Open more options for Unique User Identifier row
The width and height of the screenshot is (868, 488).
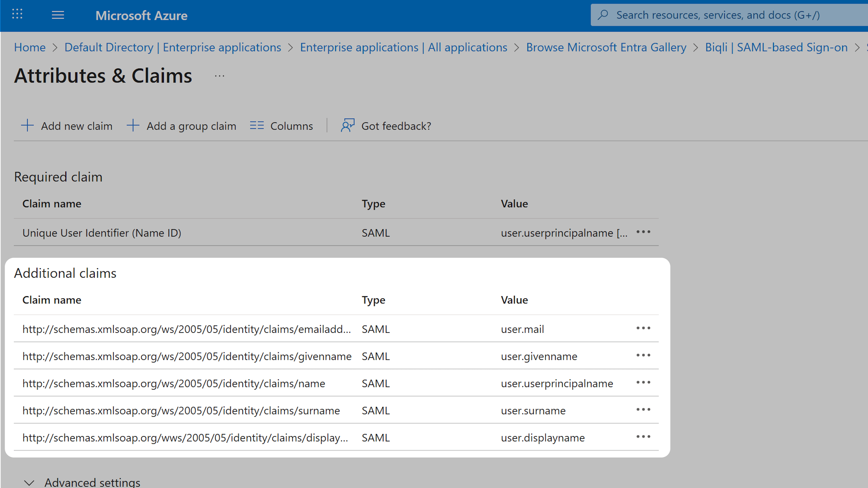[643, 232]
